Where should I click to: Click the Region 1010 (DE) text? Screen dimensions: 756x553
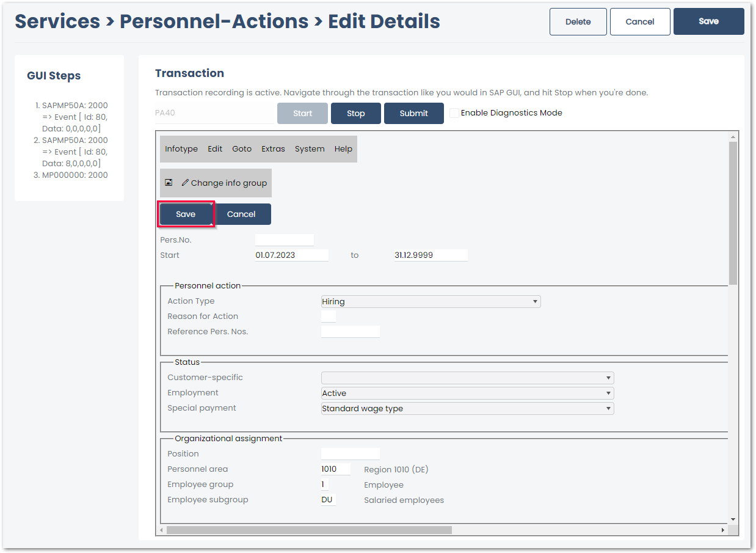[x=396, y=470]
